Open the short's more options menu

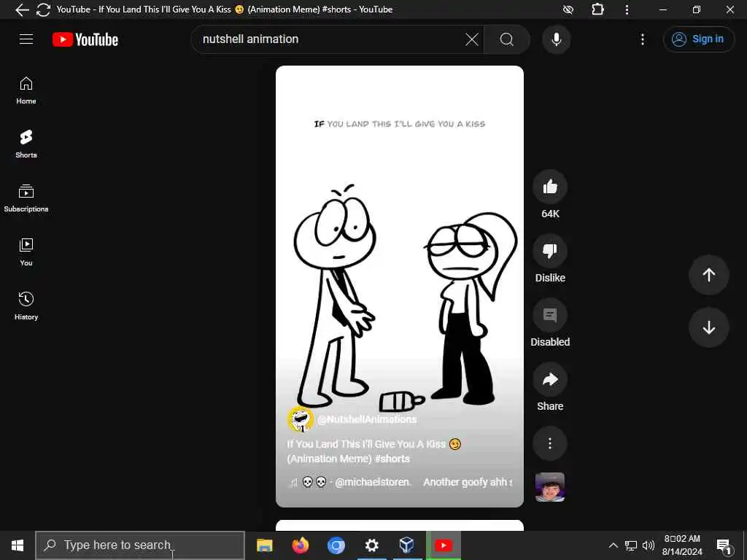pos(550,444)
